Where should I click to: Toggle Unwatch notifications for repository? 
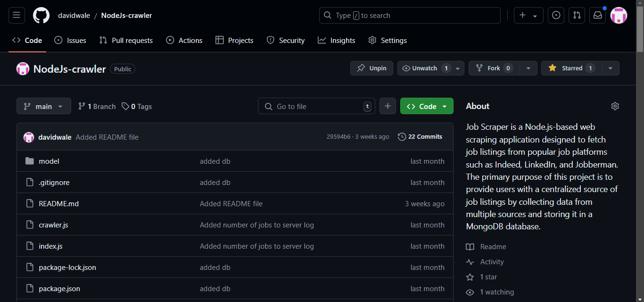coord(425,68)
